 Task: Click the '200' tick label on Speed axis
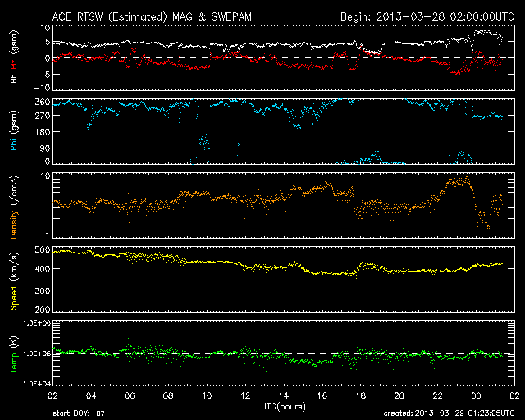click(43, 309)
